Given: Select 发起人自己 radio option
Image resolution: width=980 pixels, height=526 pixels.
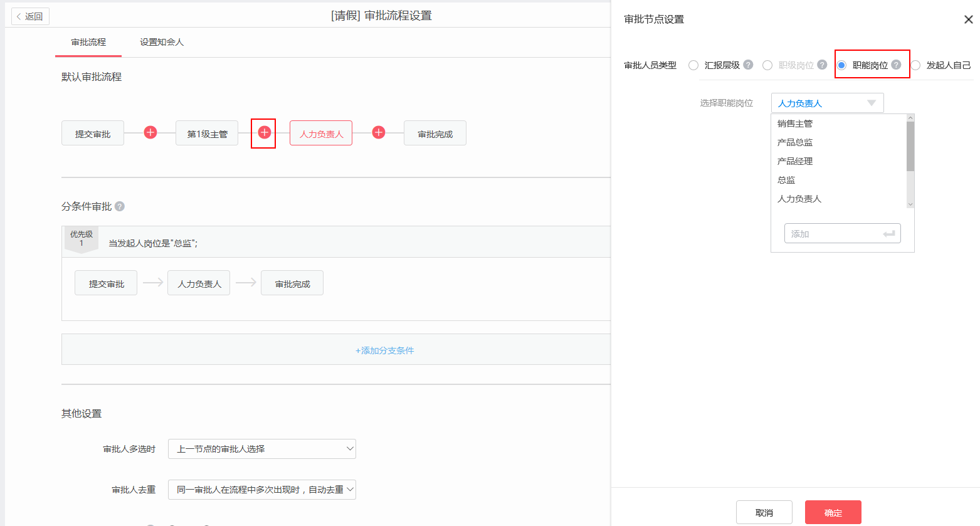Looking at the screenshot, I should [x=915, y=65].
